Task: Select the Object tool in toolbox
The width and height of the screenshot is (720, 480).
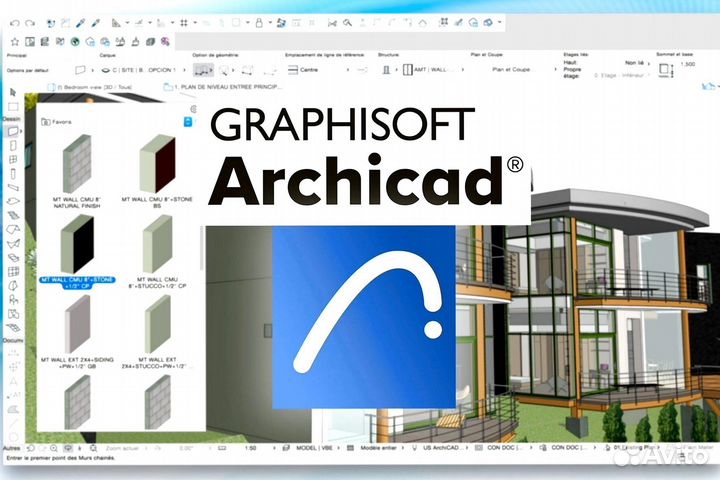Action: coord(13,300)
